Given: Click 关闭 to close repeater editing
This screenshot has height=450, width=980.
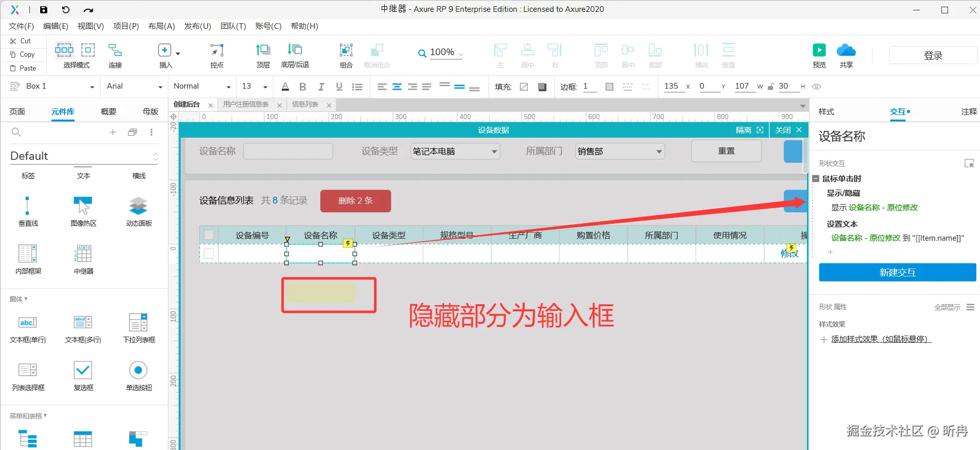Looking at the screenshot, I should click(x=788, y=130).
